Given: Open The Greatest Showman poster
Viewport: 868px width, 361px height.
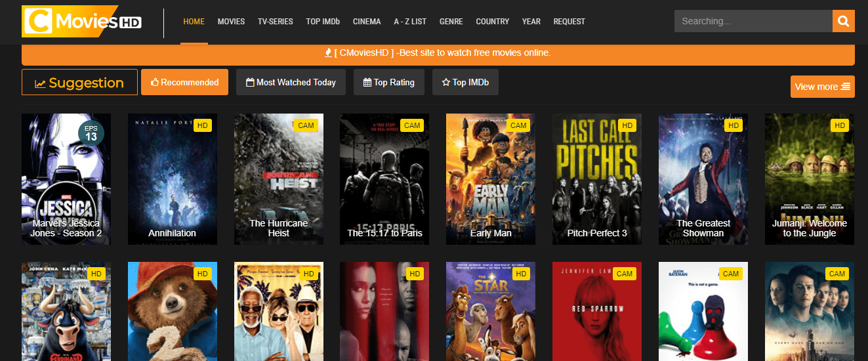Looking at the screenshot, I should 703,179.
